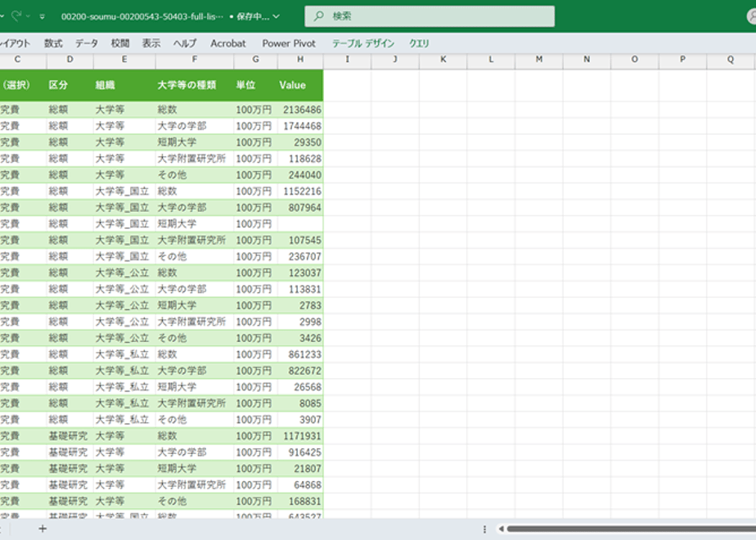Select column P header
756x540 pixels.
click(682, 59)
